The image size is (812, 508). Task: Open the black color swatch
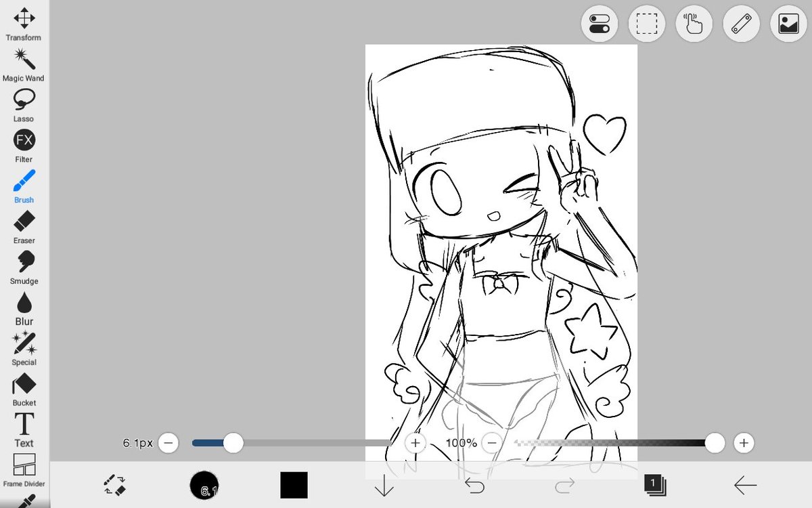pyautogui.click(x=294, y=485)
